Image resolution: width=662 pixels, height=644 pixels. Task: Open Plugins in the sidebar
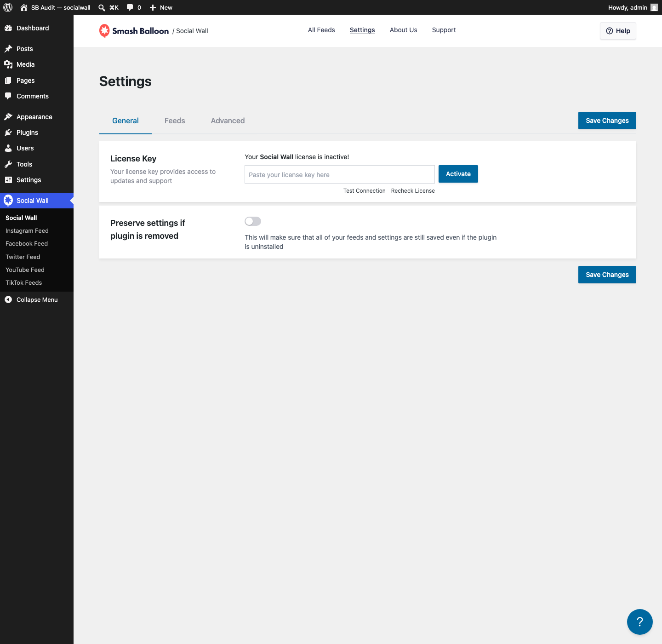28,132
